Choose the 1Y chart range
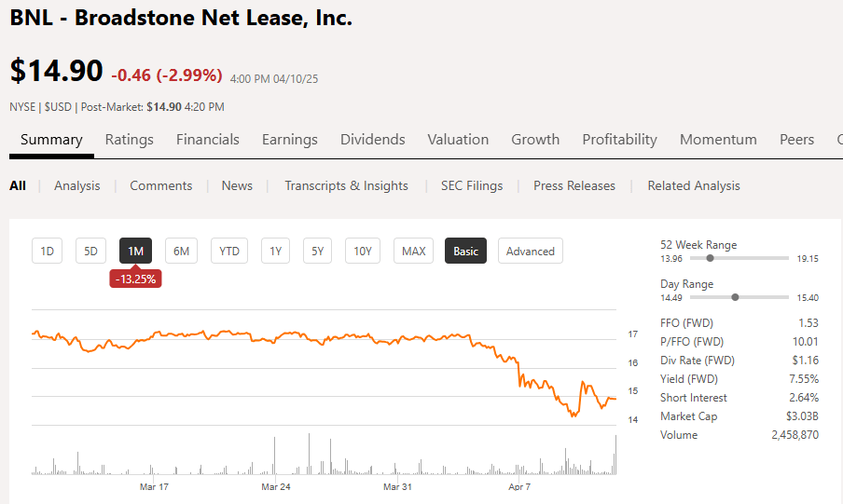843x504 pixels. click(275, 252)
